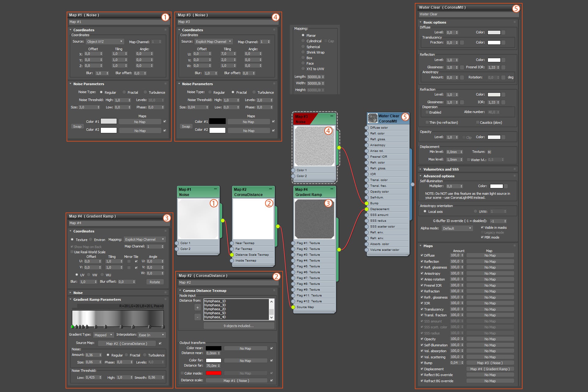This screenshot has width=588, height=392.
Task: Click the Water Clear node output socket
Action: click(413, 184)
